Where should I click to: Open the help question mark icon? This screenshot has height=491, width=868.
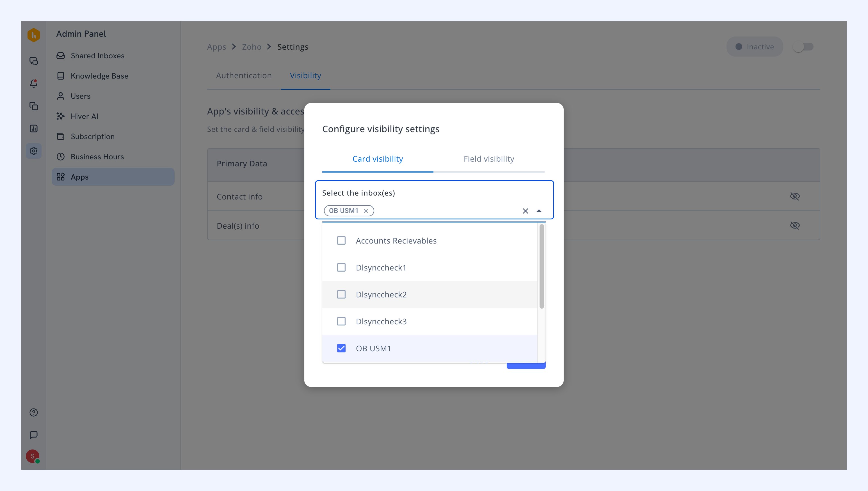click(34, 412)
